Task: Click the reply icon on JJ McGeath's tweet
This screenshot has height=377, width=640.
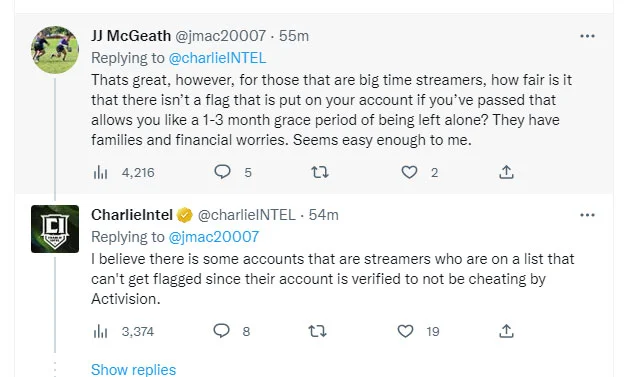Action: [x=222, y=172]
